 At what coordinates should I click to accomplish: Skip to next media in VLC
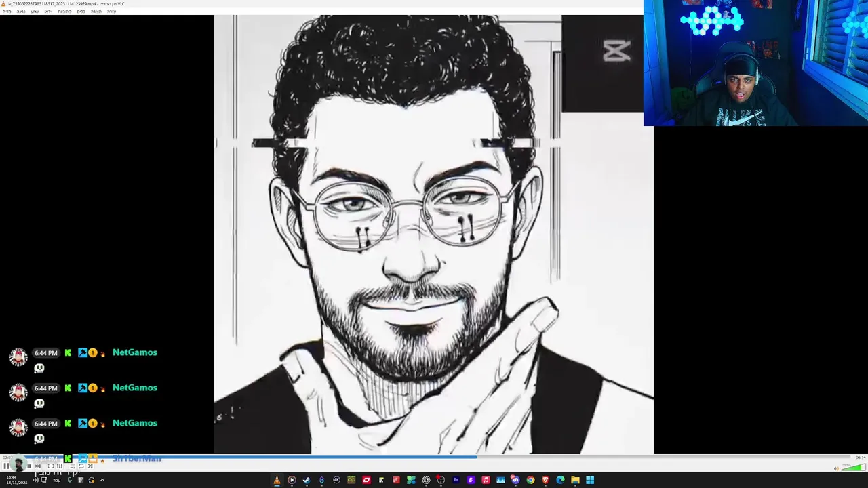click(x=38, y=466)
